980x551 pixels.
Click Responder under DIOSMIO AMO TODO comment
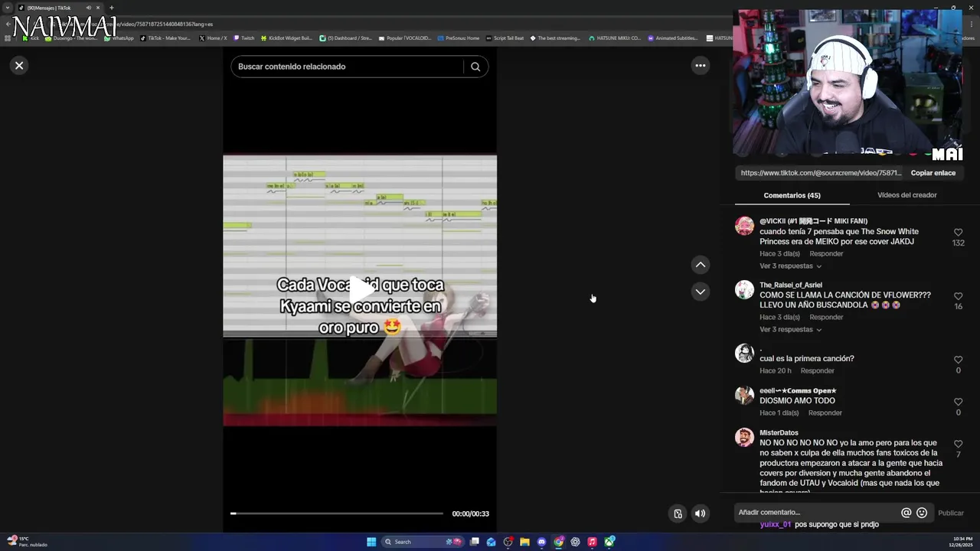click(x=825, y=413)
